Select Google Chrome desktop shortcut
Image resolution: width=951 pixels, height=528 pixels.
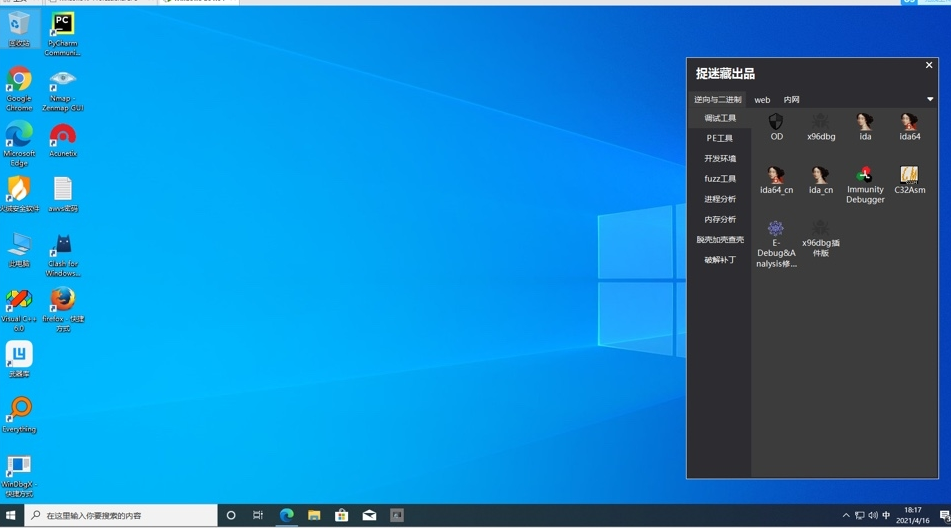19,89
